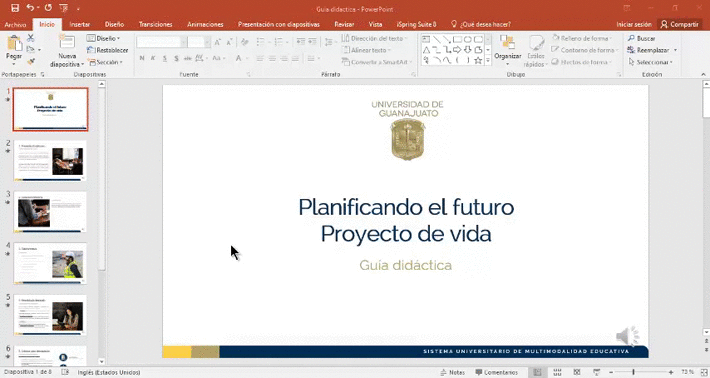Select the star shape in shapes gallery
The height and width of the screenshot is (378, 710).
tap(478, 60)
